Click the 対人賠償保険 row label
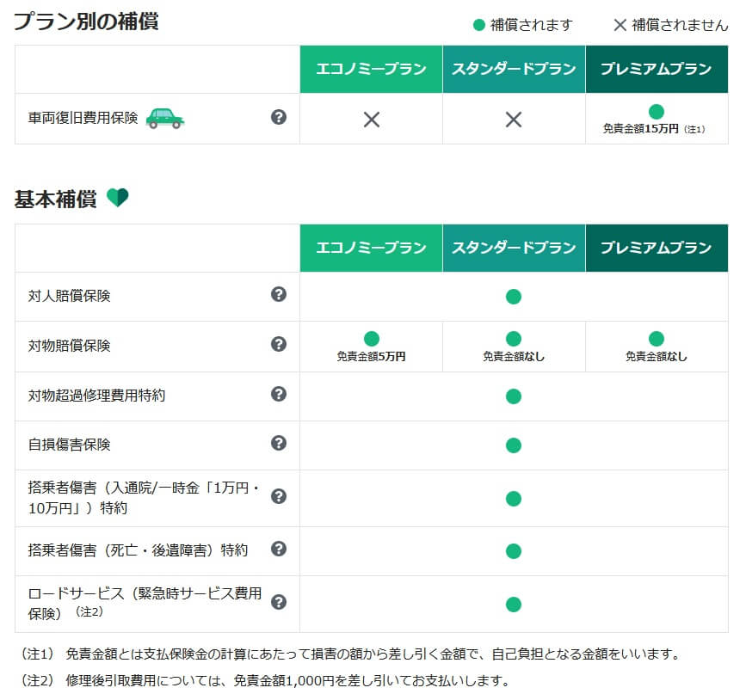The image size is (746, 700). click(x=70, y=296)
